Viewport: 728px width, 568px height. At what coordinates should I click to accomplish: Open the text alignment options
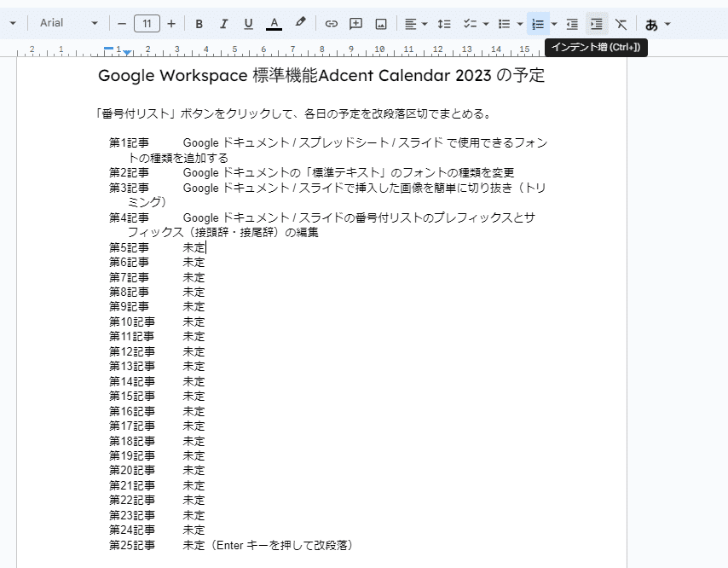click(410, 24)
